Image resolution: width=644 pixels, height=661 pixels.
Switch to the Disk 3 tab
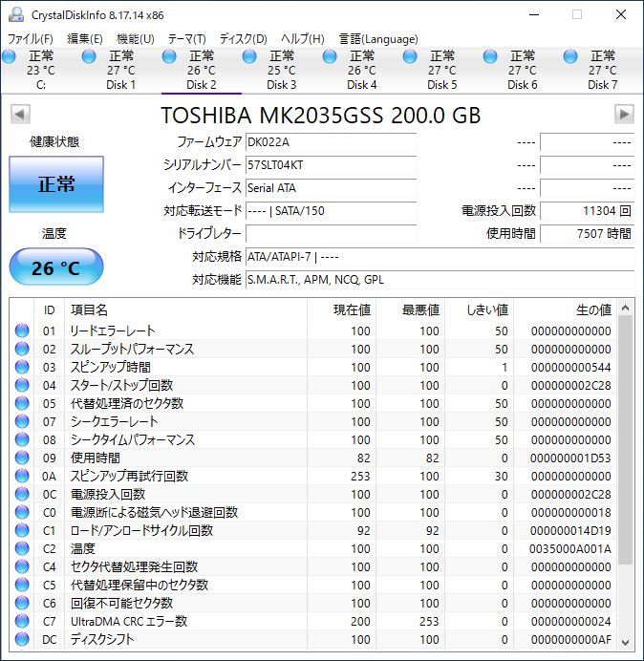pyautogui.click(x=281, y=70)
